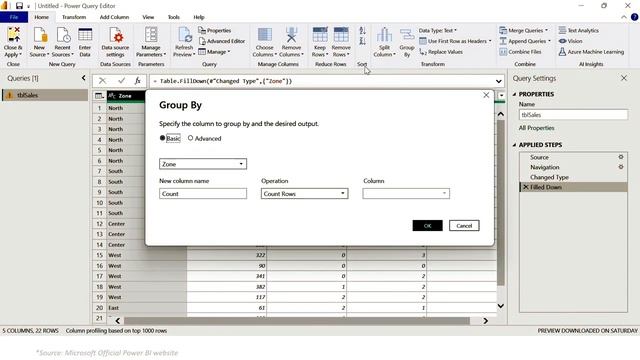
Task: Switch to the Transform tab
Action: point(74,17)
